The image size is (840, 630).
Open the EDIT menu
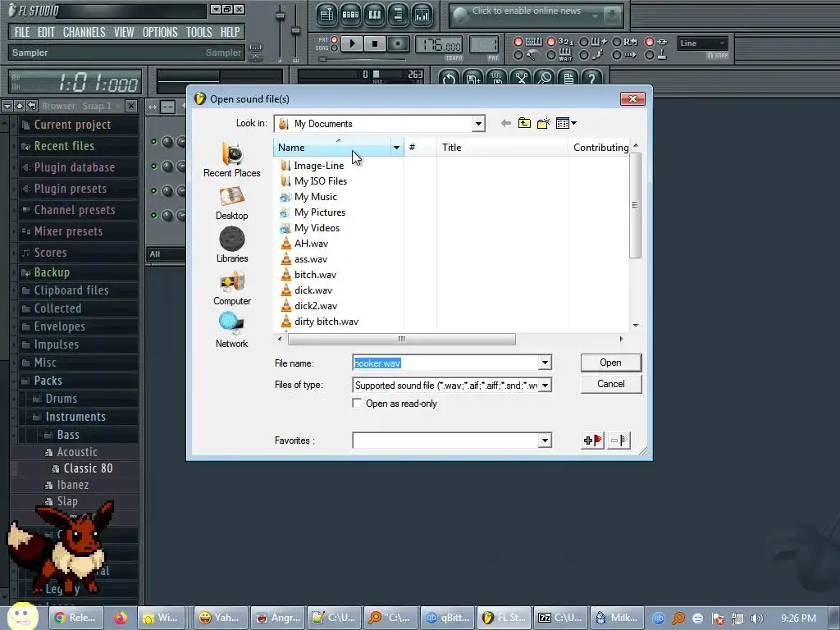click(46, 32)
